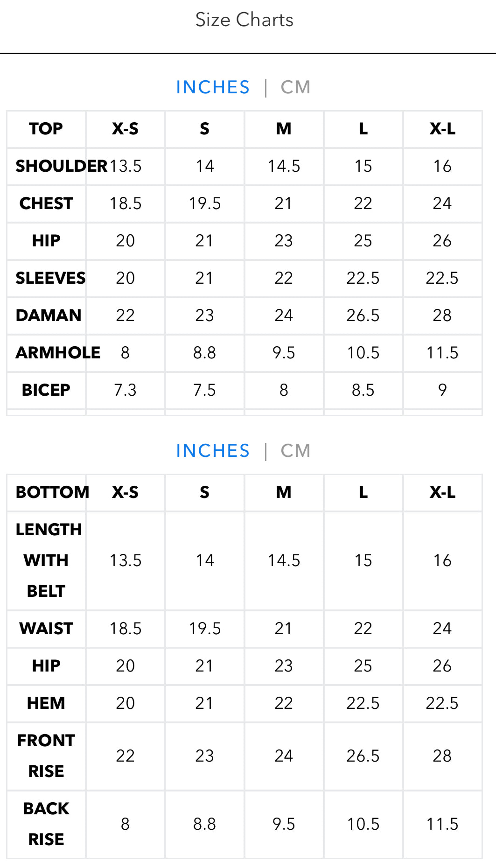Image resolution: width=496 pixels, height=868 pixels.
Task: Click the FRONT RISE row label
Action: click(46, 756)
